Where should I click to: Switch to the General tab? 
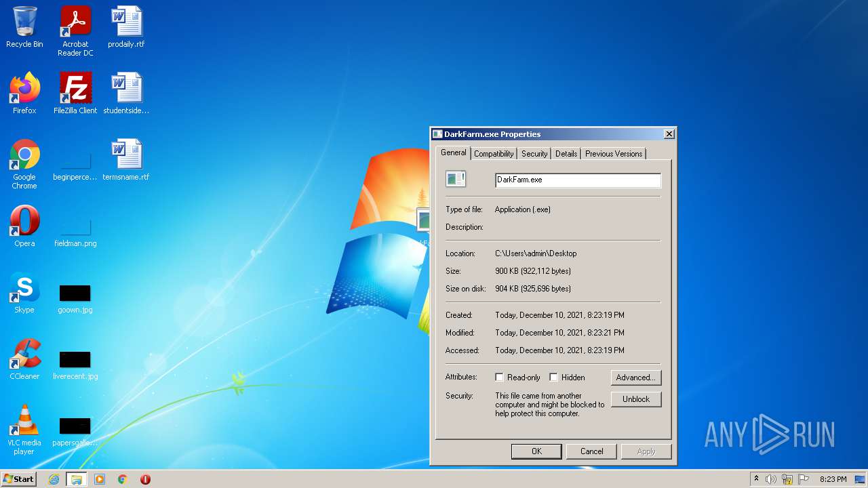coord(453,153)
